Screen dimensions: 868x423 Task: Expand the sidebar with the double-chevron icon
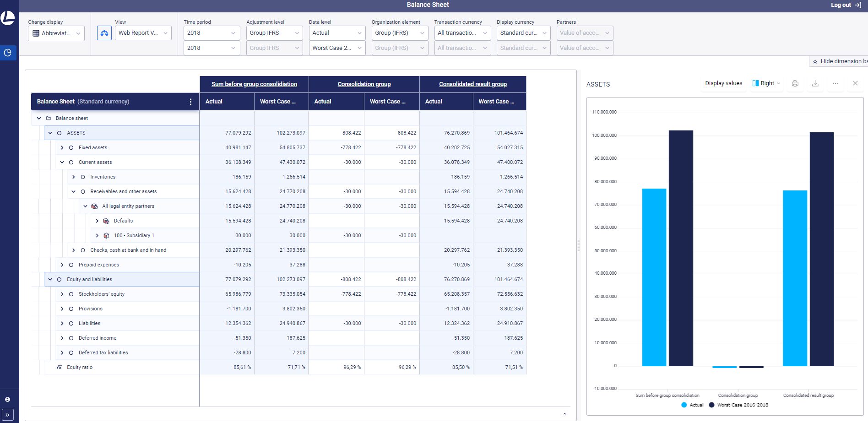click(8, 414)
